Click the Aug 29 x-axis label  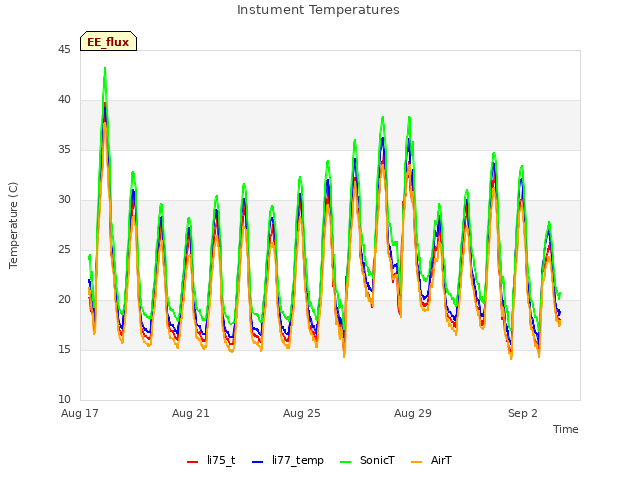tap(413, 413)
